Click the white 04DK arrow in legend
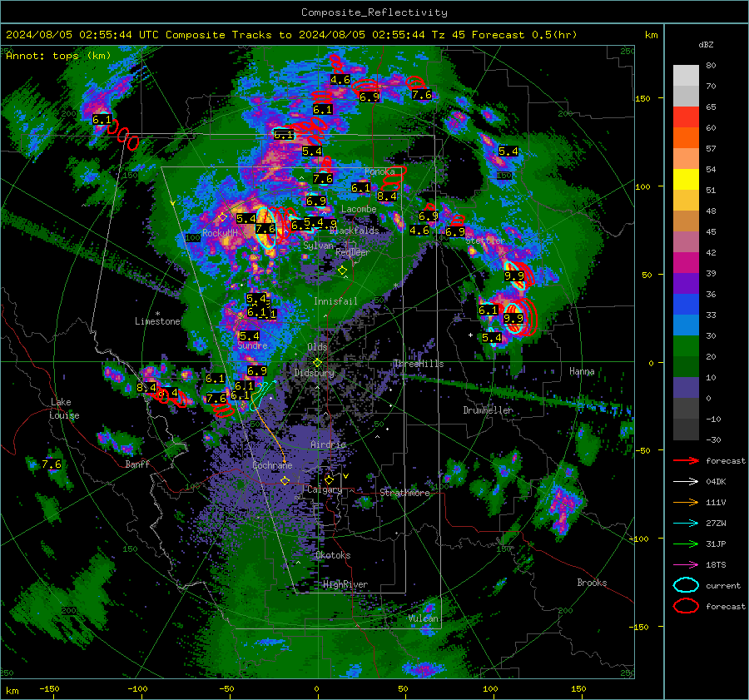Image resolution: width=749 pixels, height=700 pixels. coord(686,482)
